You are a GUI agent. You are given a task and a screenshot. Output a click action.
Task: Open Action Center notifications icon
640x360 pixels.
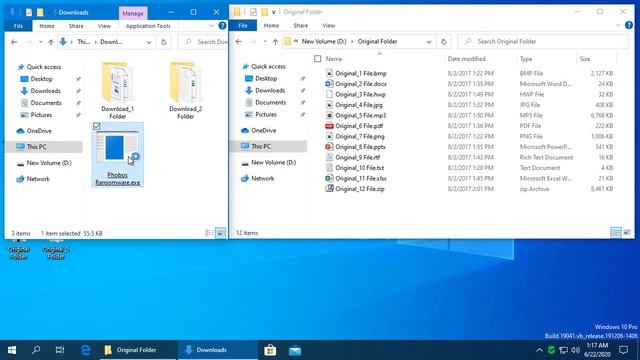tap(623, 350)
